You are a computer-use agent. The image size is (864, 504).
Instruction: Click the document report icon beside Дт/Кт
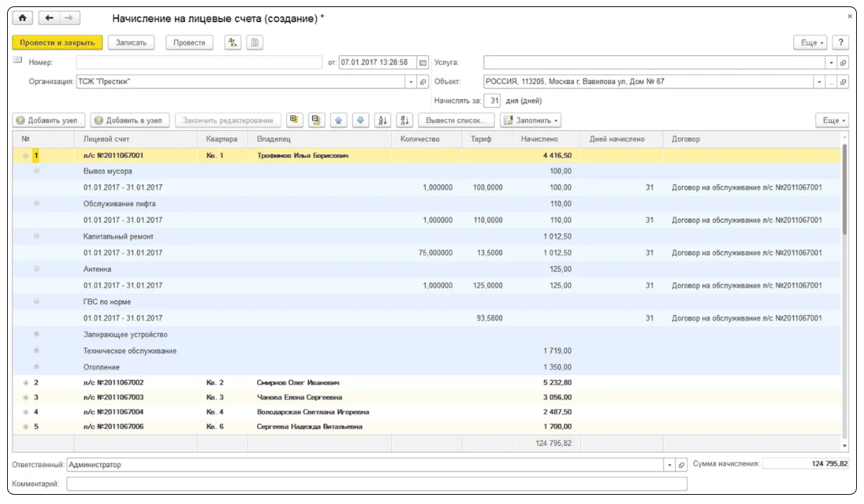[x=254, y=42]
